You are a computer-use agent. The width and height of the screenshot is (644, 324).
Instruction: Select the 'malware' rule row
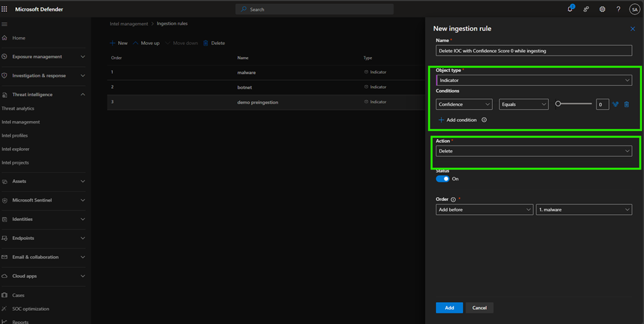click(x=266, y=72)
